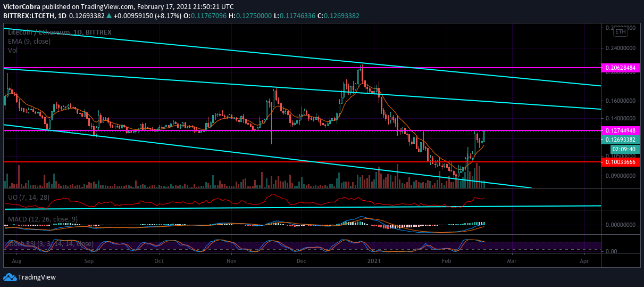
Task: Click the magenta 0.20628484 price label
Action: 620,68
